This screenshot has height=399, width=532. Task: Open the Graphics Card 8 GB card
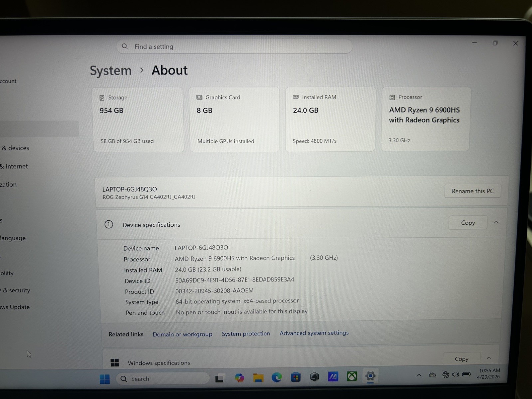click(x=235, y=119)
